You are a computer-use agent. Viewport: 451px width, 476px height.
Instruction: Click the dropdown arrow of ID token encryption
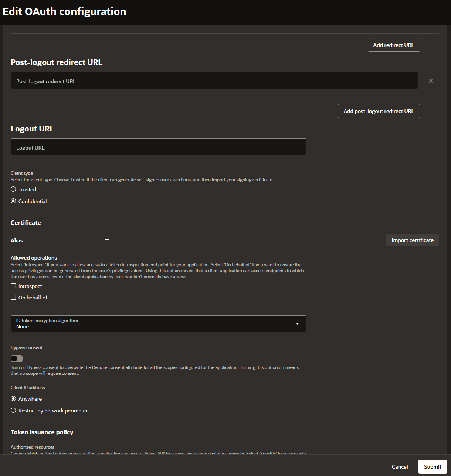pos(297,324)
